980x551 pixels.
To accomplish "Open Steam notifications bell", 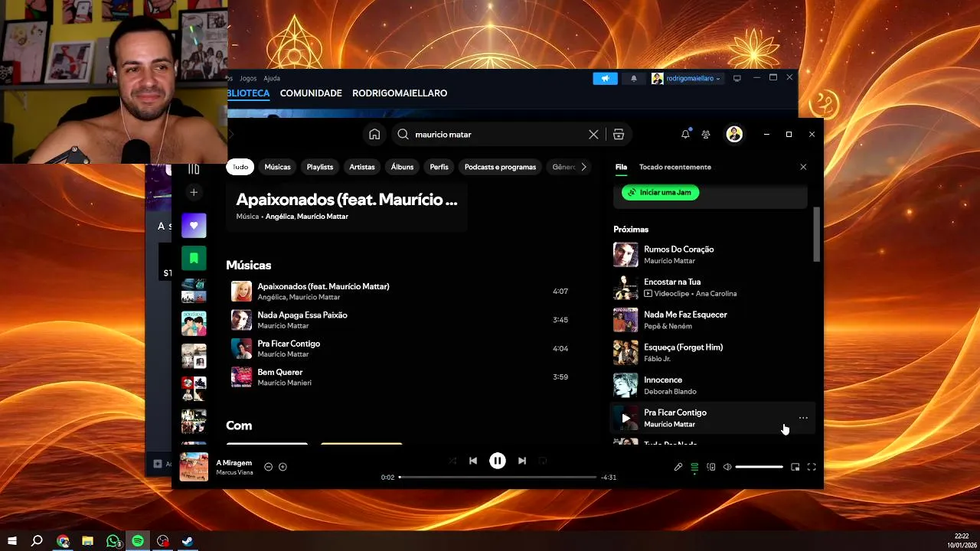I will 633,78.
